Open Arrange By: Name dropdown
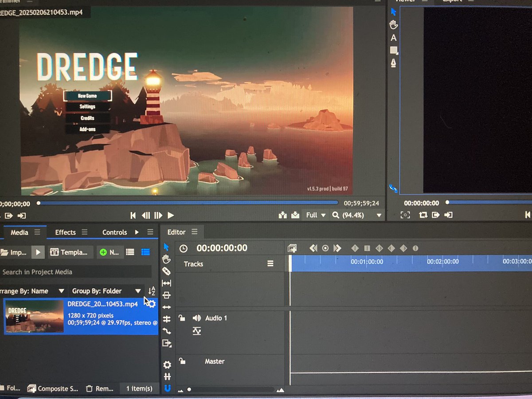Image resolution: width=532 pixels, height=399 pixels. pos(33,291)
